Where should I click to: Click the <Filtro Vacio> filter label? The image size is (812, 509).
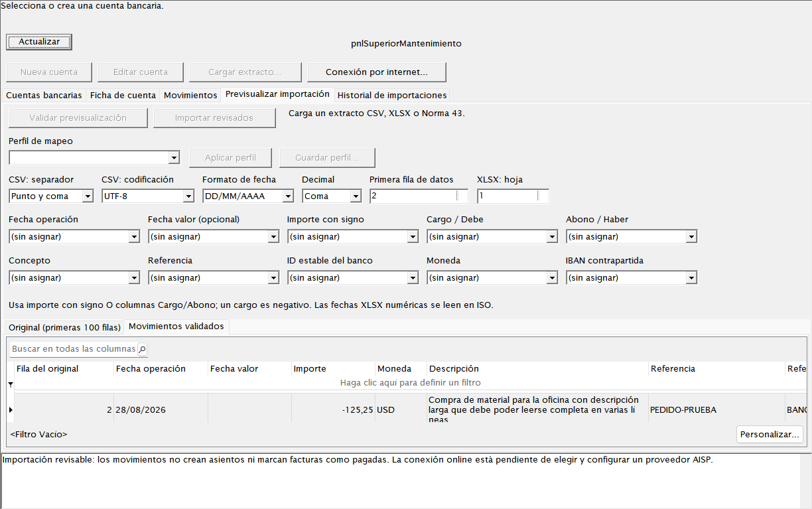click(x=38, y=434)
